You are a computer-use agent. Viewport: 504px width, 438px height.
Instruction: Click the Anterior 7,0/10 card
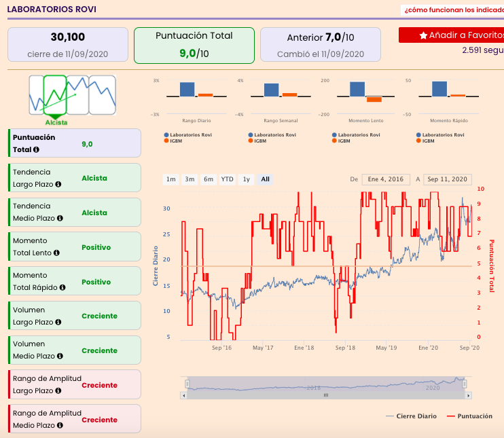[x=321, y=45]
